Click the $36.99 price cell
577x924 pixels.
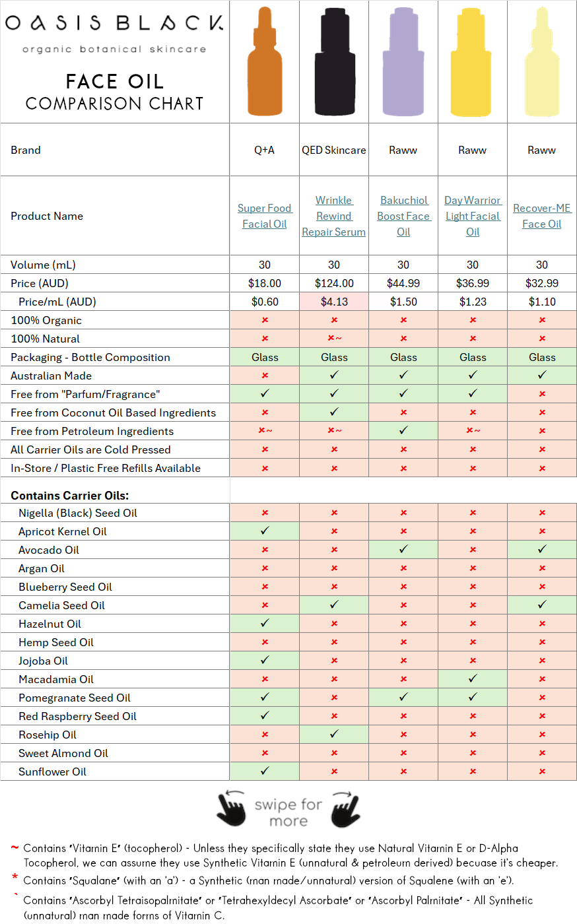(473, 283)
